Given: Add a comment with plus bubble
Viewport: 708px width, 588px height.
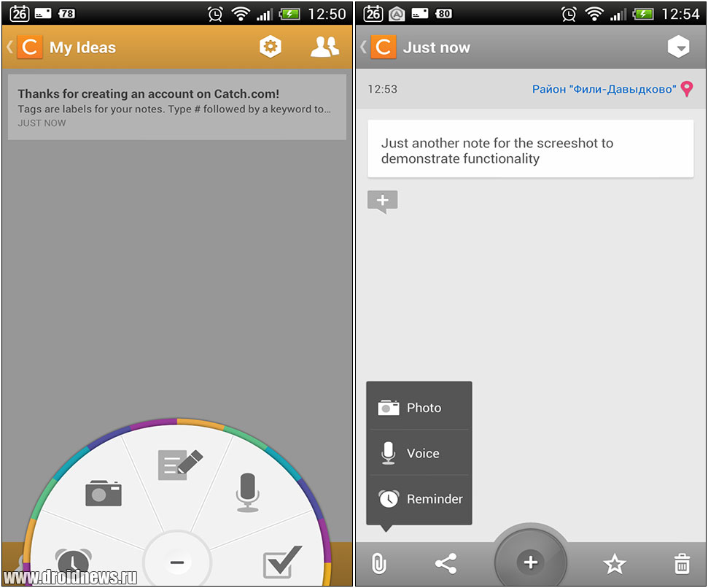Looking at the screenshot, I should (x=383, y=201).
